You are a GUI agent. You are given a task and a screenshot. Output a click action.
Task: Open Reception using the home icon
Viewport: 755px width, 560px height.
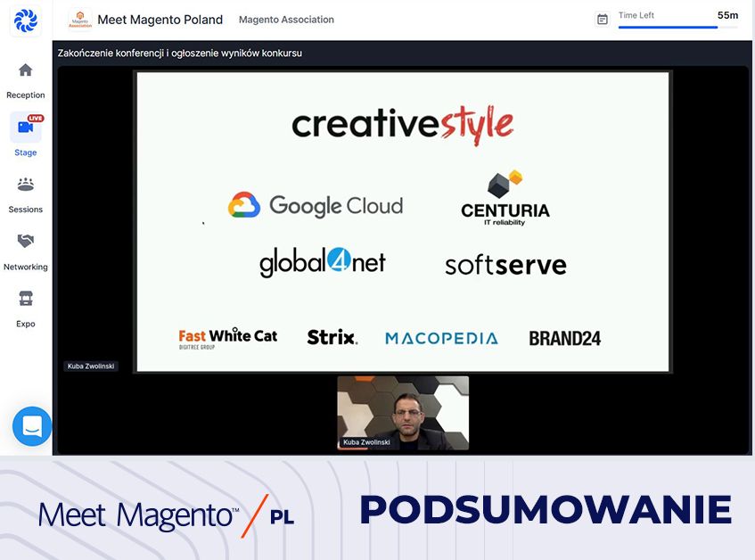tap(25, 70)
